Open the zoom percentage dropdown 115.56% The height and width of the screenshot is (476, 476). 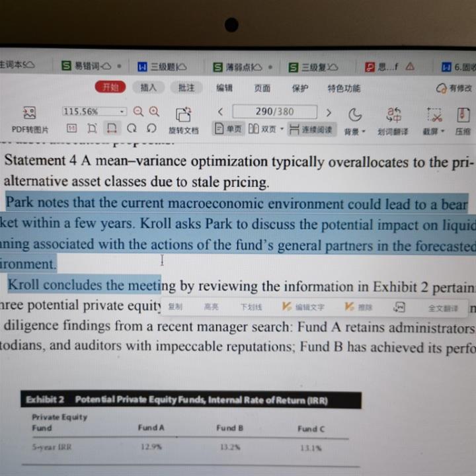pos(122,112)
